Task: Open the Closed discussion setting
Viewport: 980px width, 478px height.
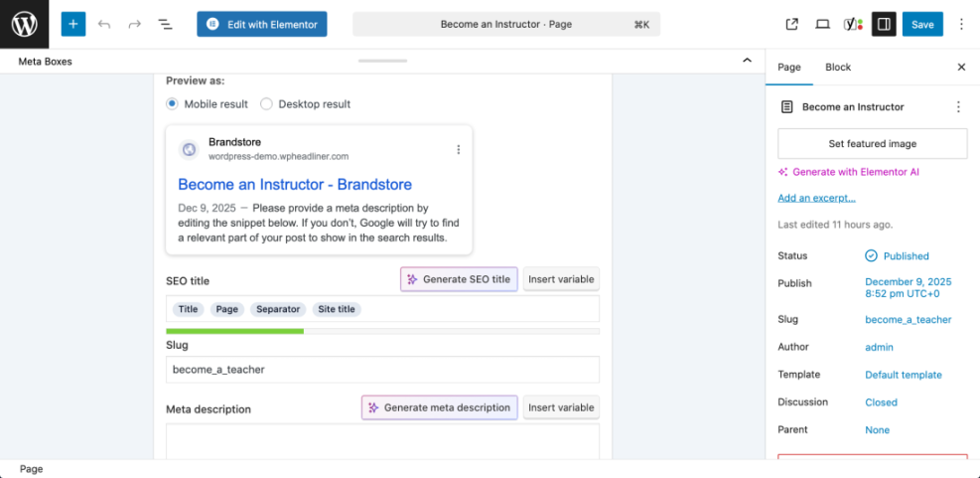Action: (882, 402)
